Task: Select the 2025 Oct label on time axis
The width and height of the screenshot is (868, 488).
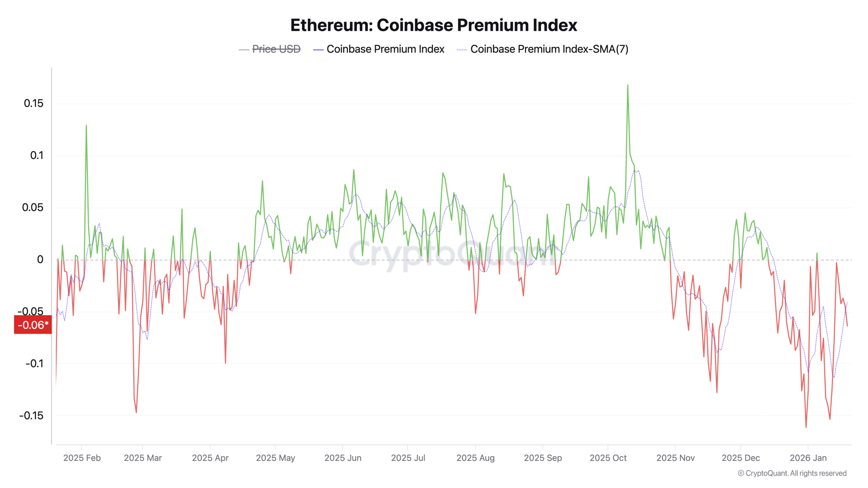Action: 608,458
